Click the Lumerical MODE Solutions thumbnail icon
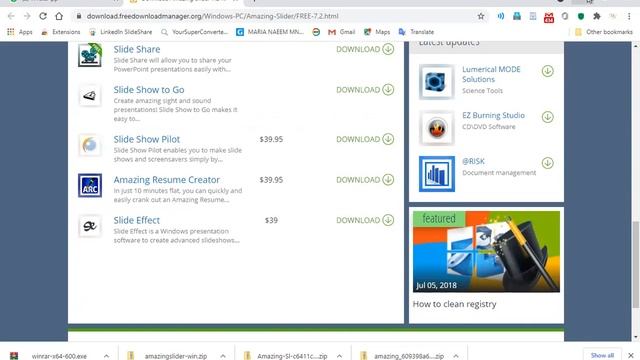Image resolution: width=640 pixels, height=360 pixels. [x=437, y=82]
